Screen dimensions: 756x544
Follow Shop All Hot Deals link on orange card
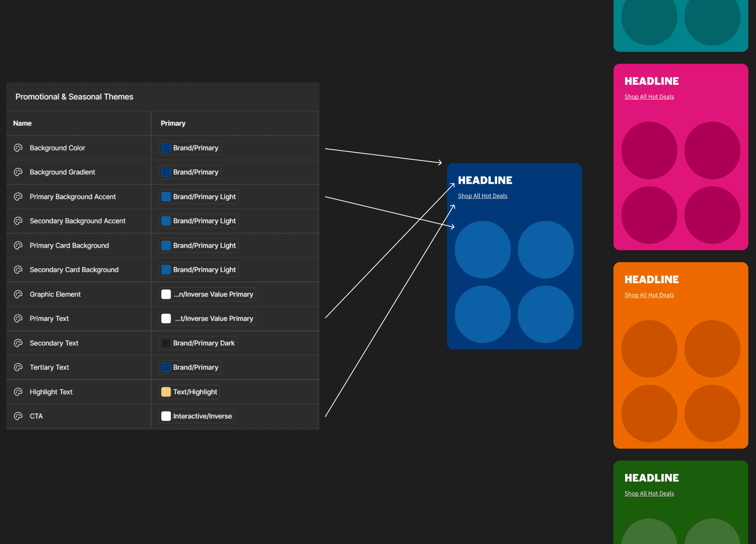coord(649,295)
